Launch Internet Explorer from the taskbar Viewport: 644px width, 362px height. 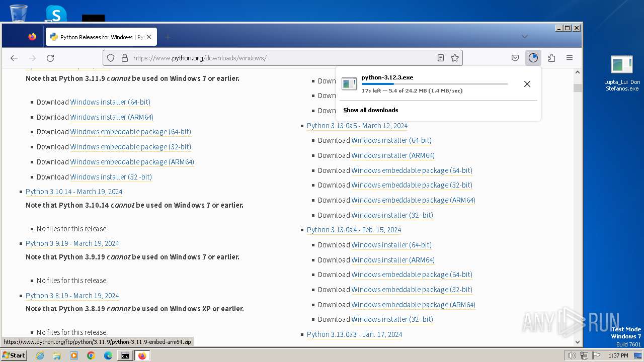coord(40,355)
